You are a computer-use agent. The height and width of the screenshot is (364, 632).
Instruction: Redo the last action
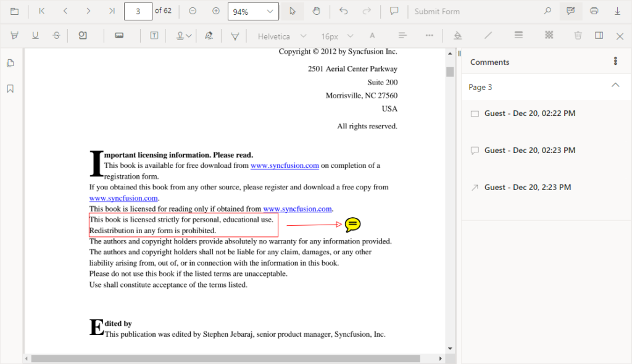point(367,11)
